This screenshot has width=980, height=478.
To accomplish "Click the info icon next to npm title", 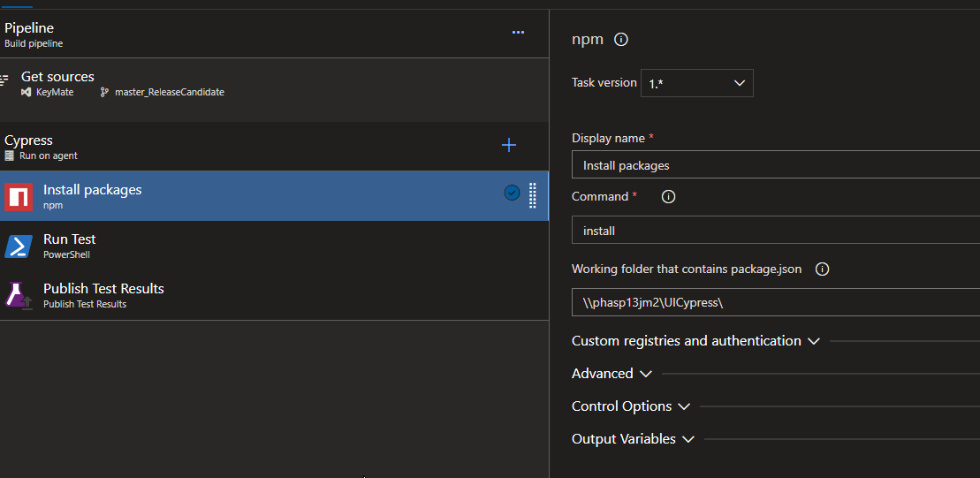I will (621, 40).
